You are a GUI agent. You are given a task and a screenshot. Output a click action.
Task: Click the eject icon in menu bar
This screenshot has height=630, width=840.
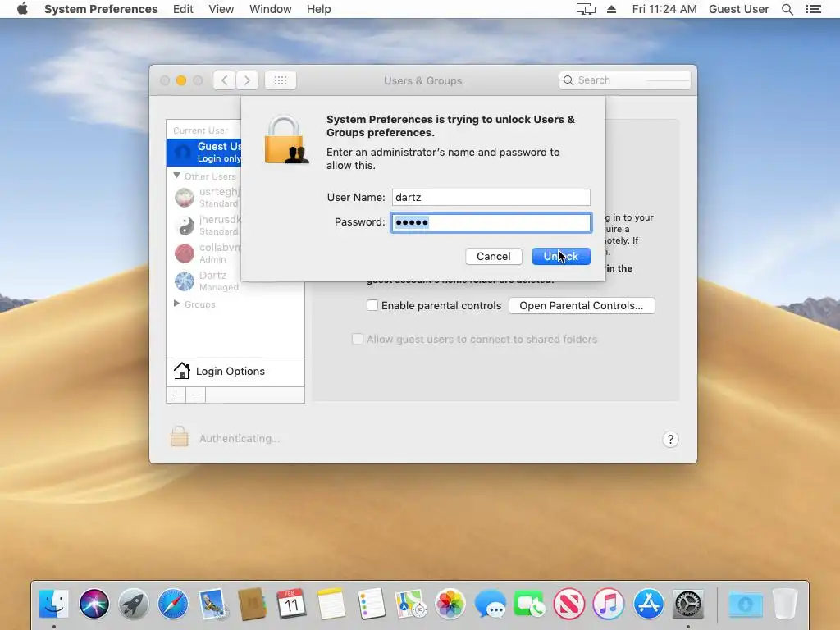point(611,9)
